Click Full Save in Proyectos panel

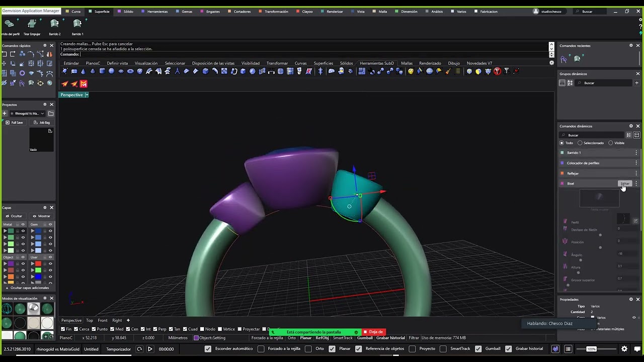click(x=14, y=123)
